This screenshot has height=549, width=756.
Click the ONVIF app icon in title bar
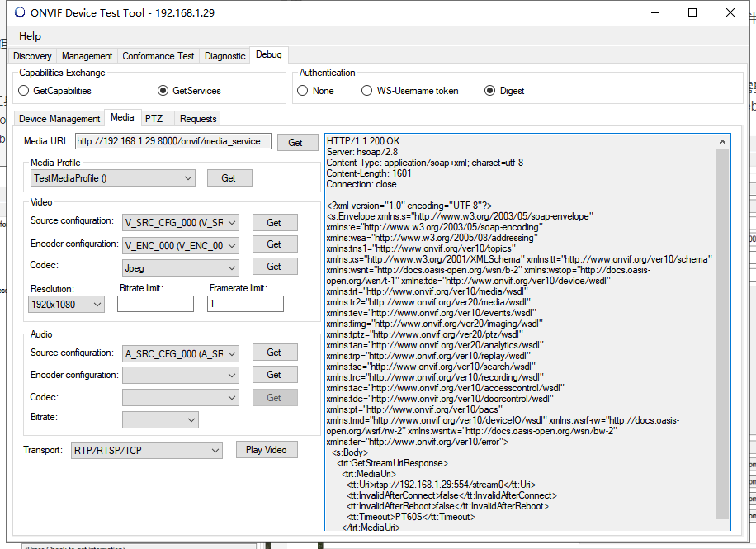click(x=20, y=12)
